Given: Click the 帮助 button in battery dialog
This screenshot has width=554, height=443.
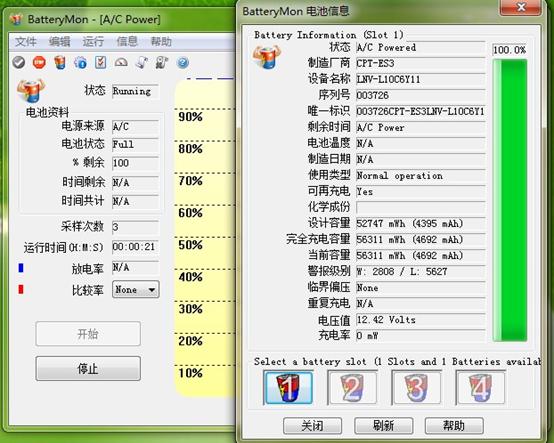Looking at the screenshot, I should tap(454, 426).
